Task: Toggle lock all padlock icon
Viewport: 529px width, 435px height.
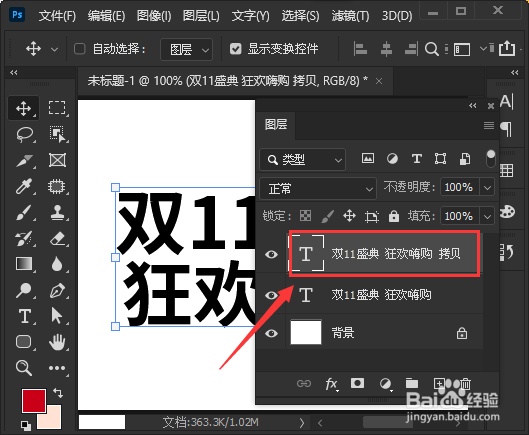Action: (x=394, y=216)
